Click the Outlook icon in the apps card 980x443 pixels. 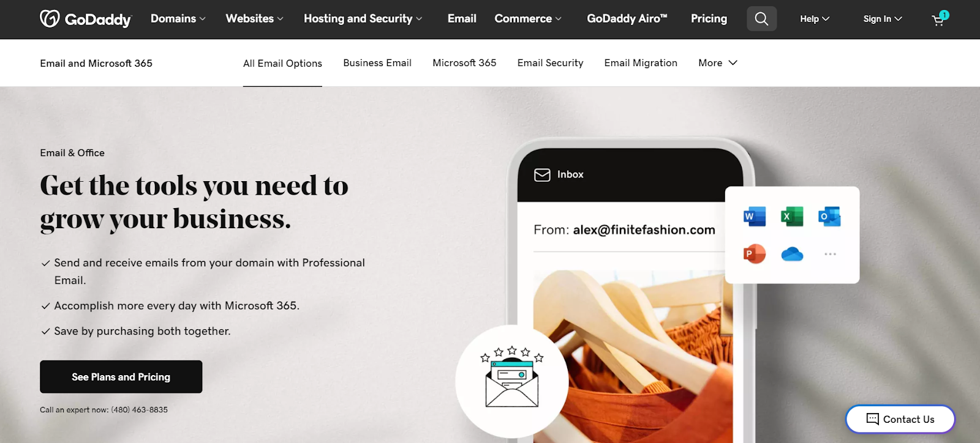tap(829, 217)
